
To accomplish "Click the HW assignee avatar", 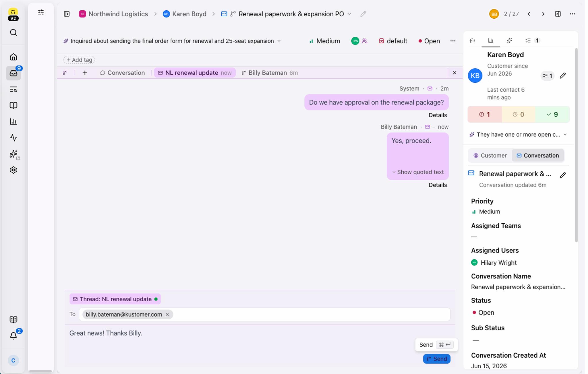I will (x=355, y=41).
